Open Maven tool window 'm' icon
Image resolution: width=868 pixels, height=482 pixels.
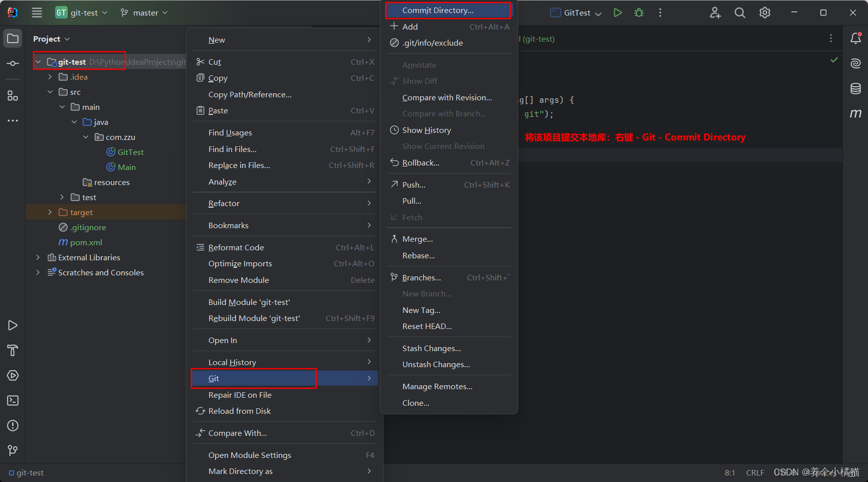(855, 113)
